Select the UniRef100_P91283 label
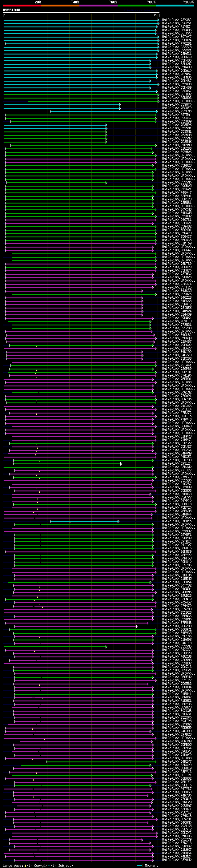 pyautogui.click(x=177, y=328)
